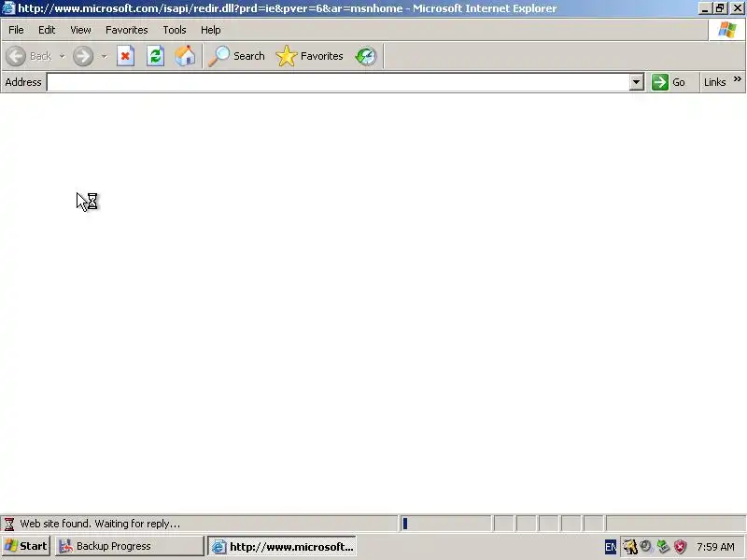Image resolution: width=747 pixels, height=560 pixels.
Task: Go to the Home page icon
Action: [x=185, y=56]
